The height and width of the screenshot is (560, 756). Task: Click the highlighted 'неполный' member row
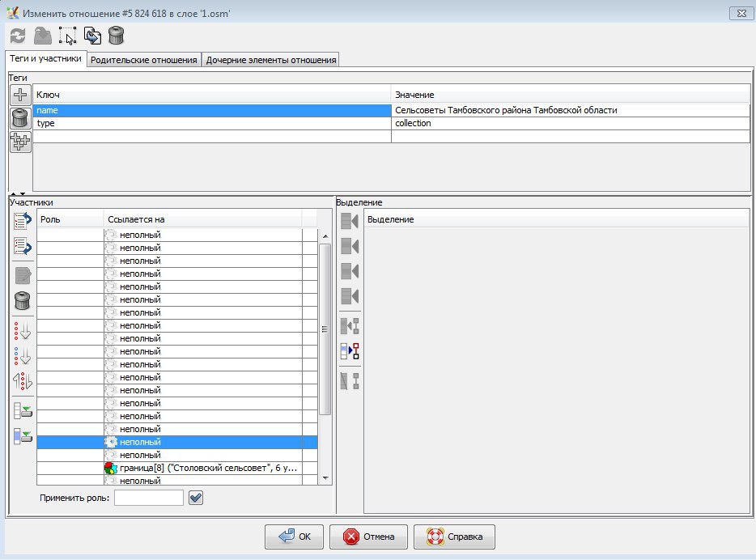click(x=177, y=442)
